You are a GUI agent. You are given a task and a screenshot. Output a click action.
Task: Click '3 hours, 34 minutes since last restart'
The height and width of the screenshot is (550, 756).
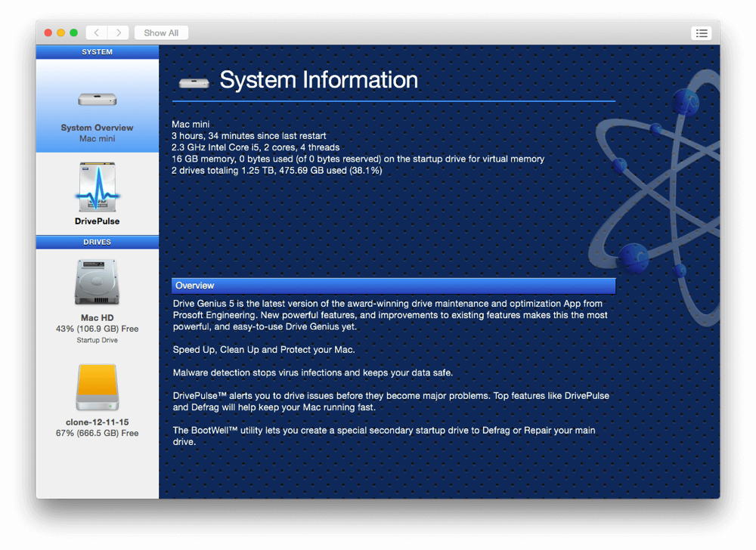[x=249, y=136]
